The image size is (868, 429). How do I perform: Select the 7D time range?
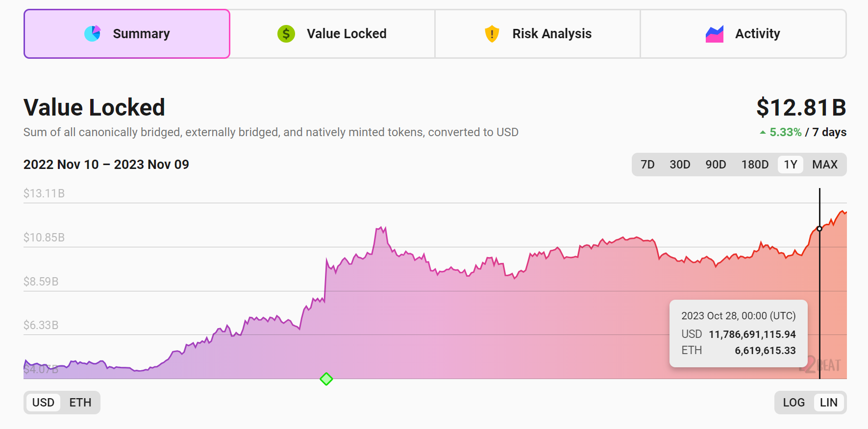(647, 165)
